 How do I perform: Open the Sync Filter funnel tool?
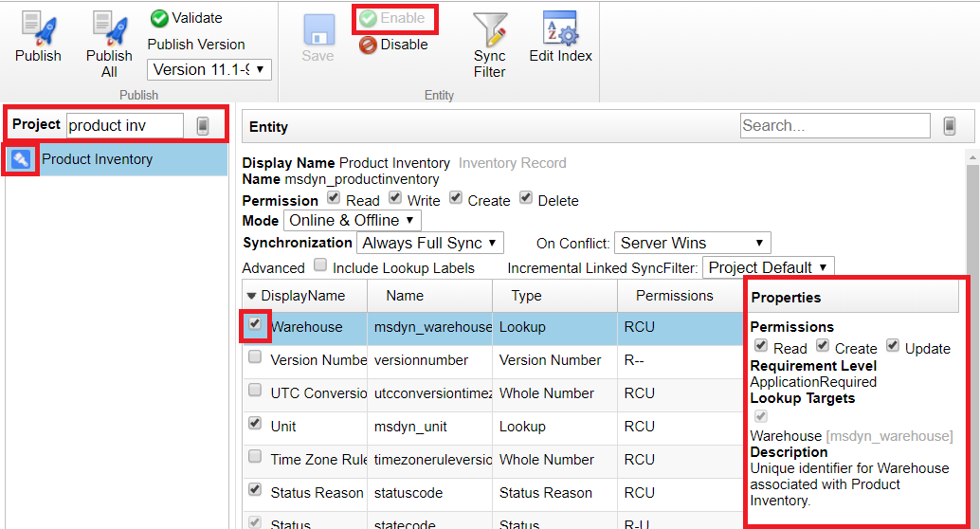(x=490, y=29)
